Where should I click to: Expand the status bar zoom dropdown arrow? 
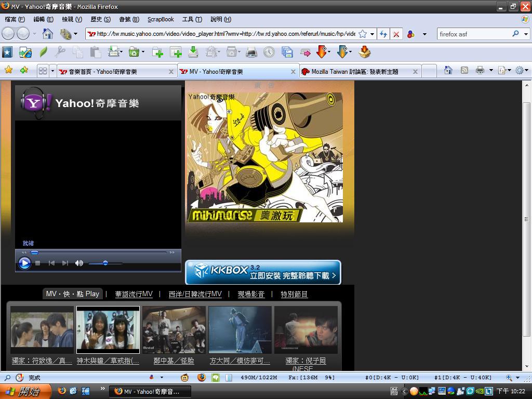click(518, 377)
